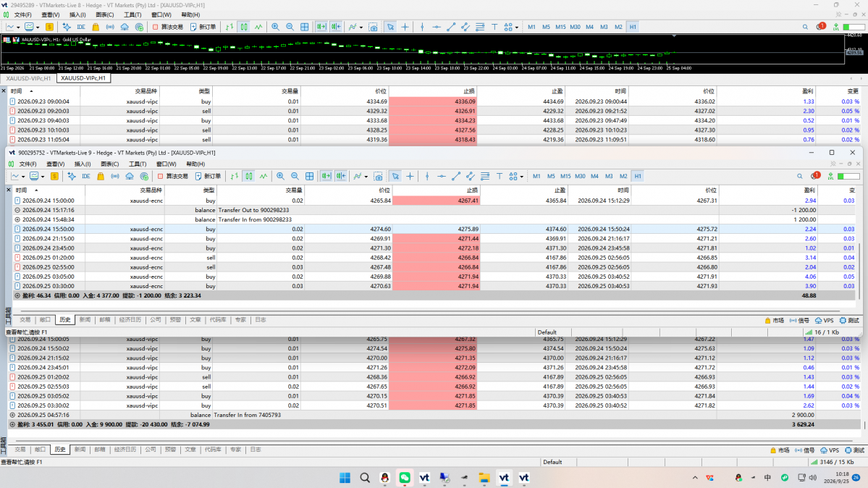Select cursor arrow tool in front window
The height and width of the screenshot is (488, 868).
click(395, 176)
